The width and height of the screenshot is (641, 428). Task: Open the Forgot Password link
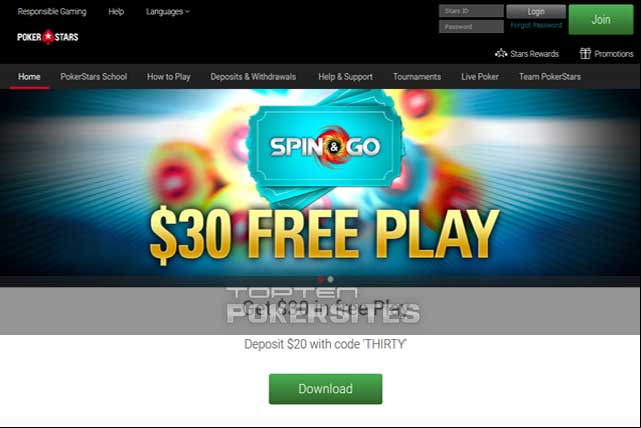point(536,25)
